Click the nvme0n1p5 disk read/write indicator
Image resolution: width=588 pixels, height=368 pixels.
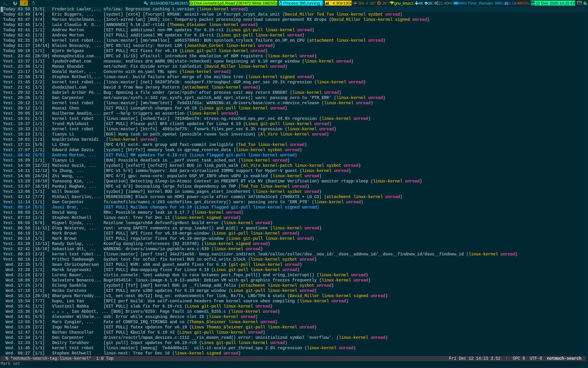pos(234,3)
